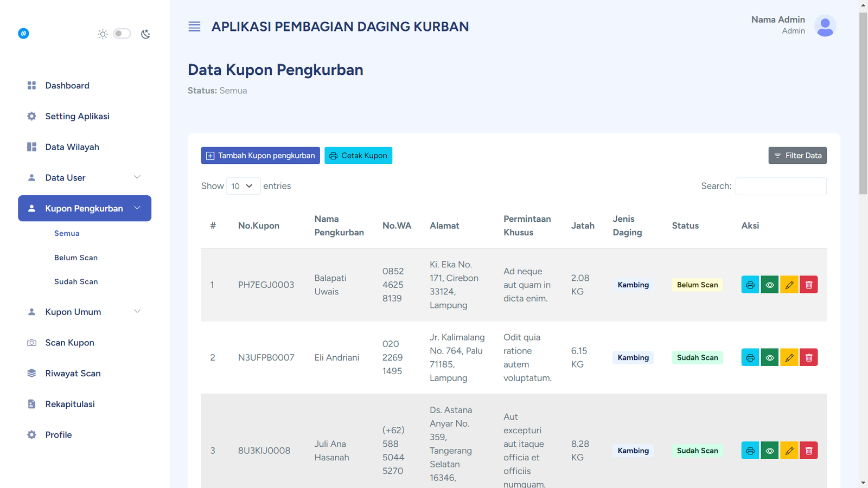This screenshot has width=868, height=488.
Task: Click the hamburger menu icon in header
Action: [194, 27]
